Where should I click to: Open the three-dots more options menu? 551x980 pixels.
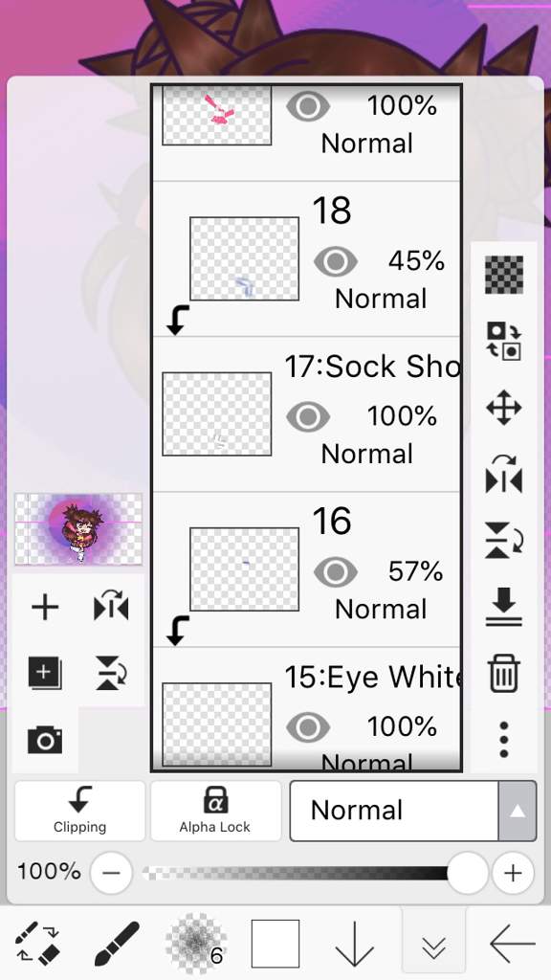point(504,740)
